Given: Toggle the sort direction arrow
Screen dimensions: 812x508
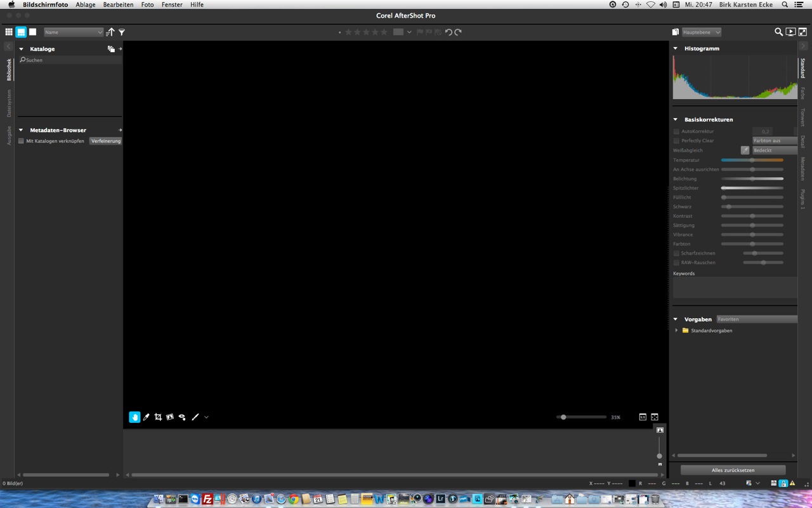Looking at the screenshot, I should pos(110,32).
